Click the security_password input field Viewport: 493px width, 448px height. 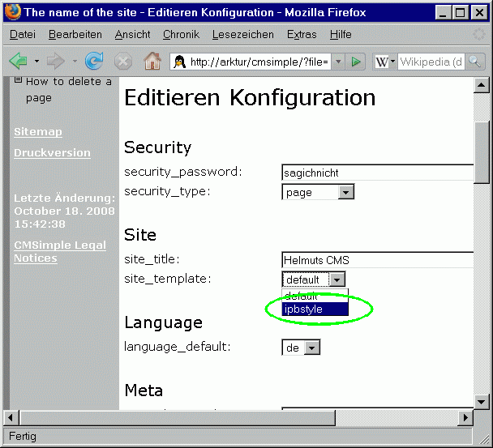(377, 173)
